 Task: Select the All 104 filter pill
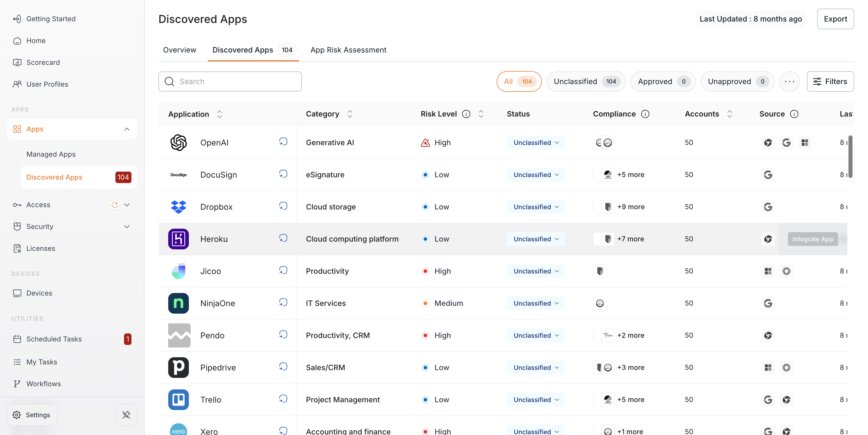[519, 81]
